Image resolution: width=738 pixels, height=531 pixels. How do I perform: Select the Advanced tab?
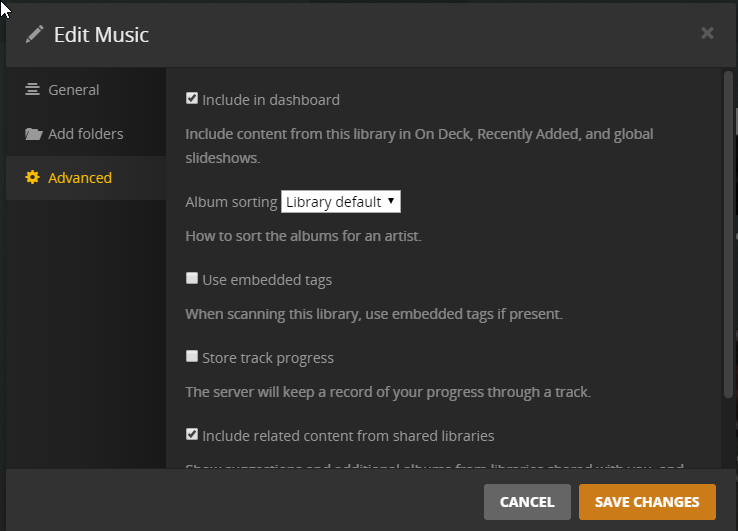[80, 178]
